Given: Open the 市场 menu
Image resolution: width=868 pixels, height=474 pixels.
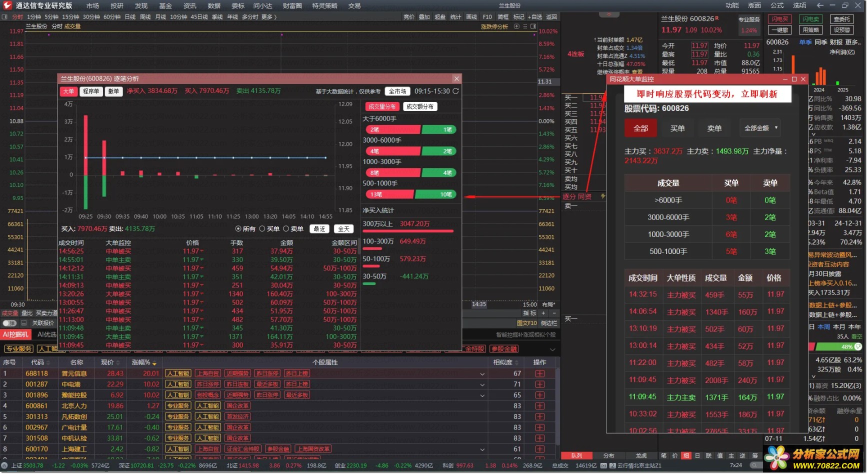Looking at the screenshot, I should (x=92, y=5).
